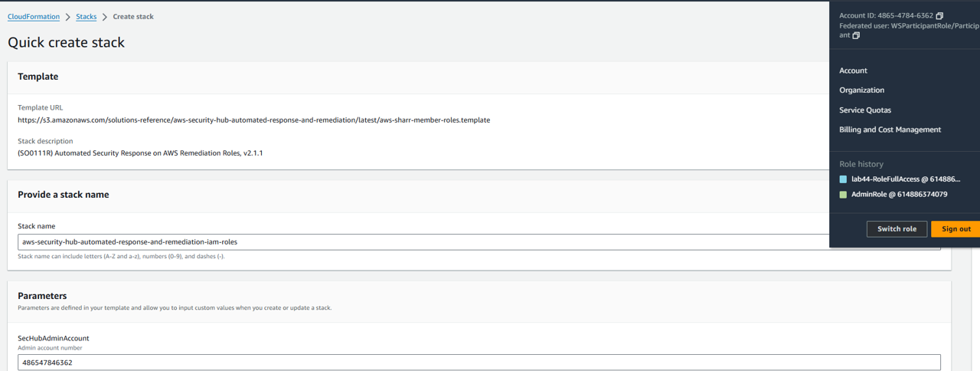This screenshot has height=371, width=980.
Task: Open Service Quotas menu entry
Action: [x=865, y=110]
